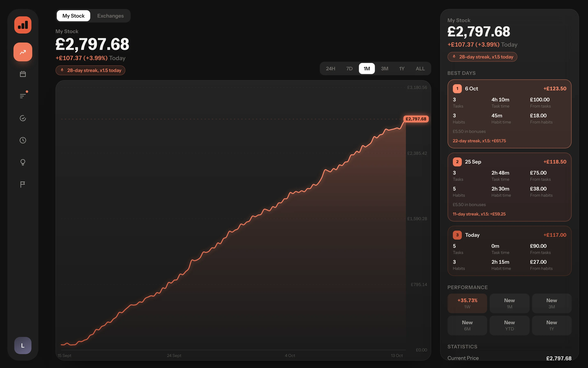Click the main £2,797.68 stock price
The width and height of the screenshot is (588, 368).
tap(92, 45)
